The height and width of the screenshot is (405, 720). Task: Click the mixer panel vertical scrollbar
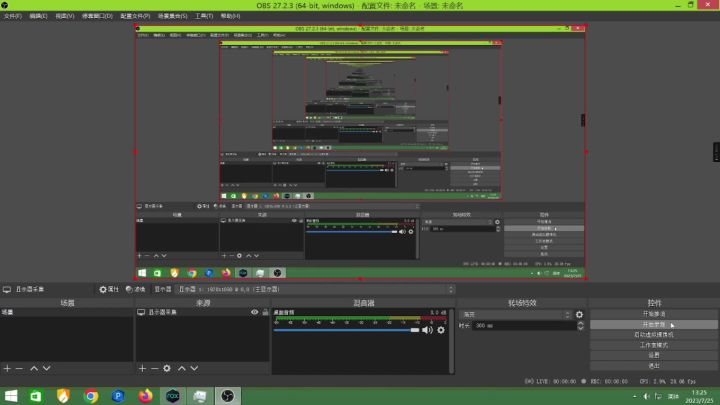click(452, 341)
